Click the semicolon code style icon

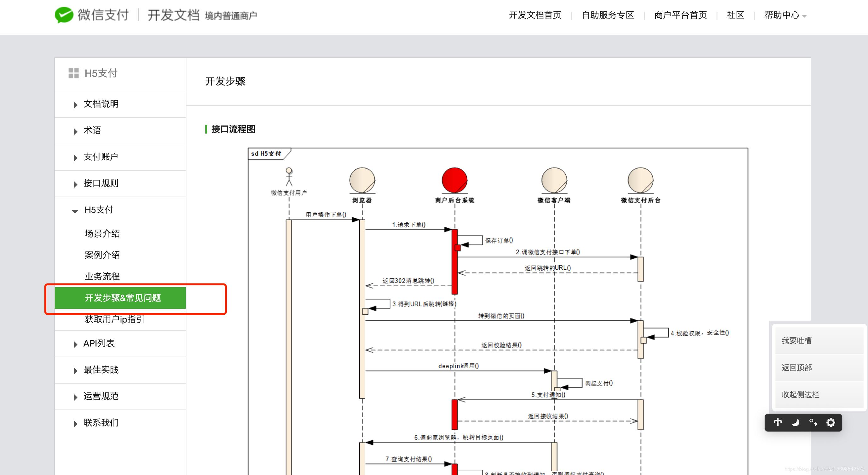point(813,422)
